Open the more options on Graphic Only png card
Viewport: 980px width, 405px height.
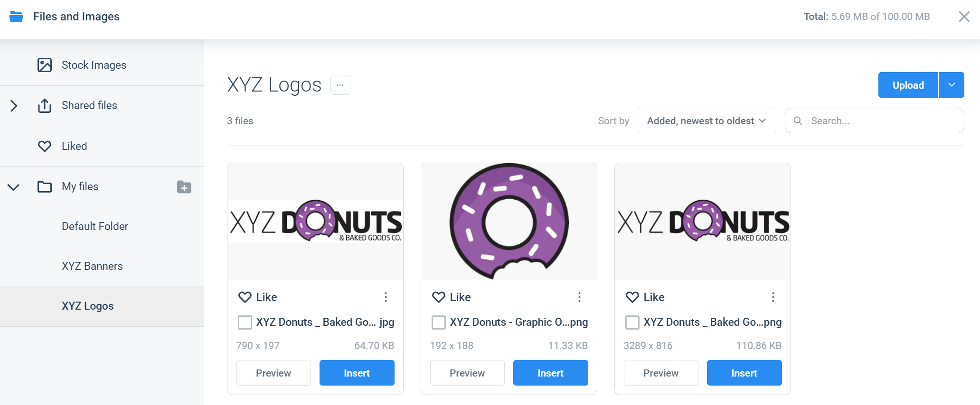(x=579, y=297)
